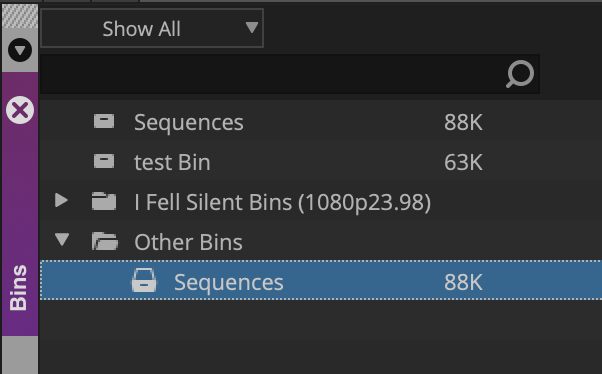Select the top-level Sequences bin name

(x=189, y=122)
